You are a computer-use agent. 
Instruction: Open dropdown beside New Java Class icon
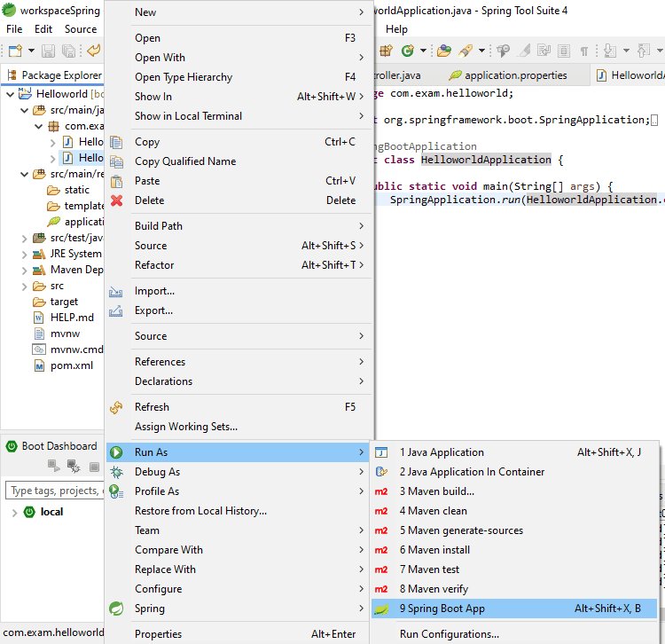423,51
